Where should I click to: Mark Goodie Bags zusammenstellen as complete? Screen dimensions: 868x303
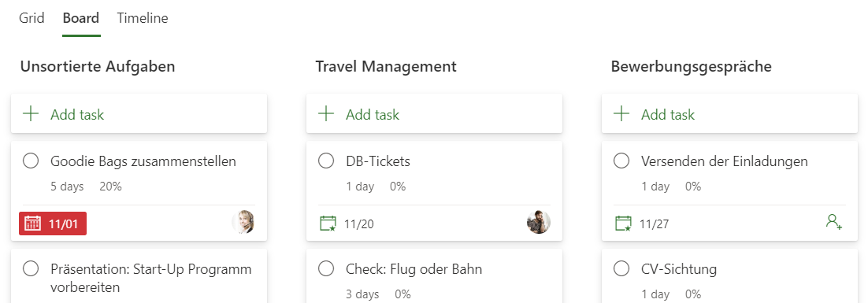31,161
